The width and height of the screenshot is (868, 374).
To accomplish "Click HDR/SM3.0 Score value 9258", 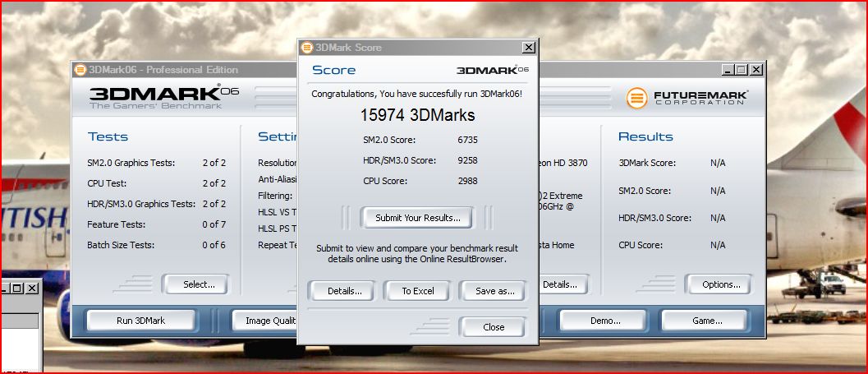I will [x=467, y=160].
